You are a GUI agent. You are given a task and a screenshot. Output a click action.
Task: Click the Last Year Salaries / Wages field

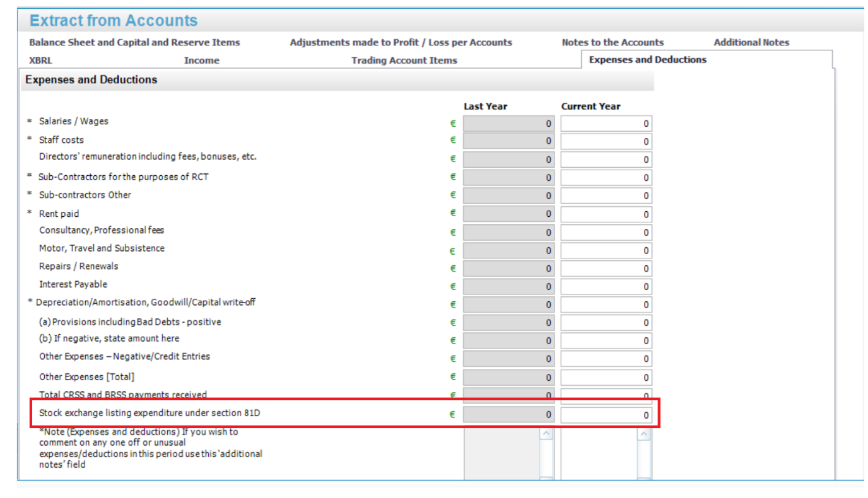(508, 124)
